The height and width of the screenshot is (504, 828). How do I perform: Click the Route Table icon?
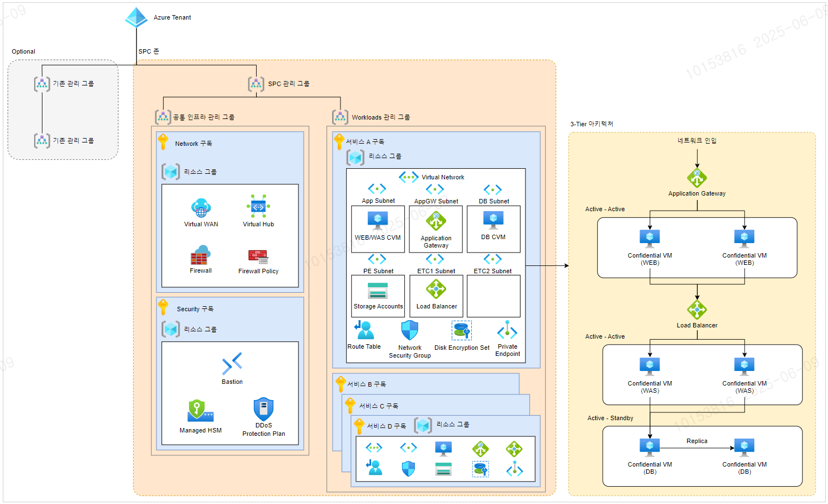click(x=364, y=330)
